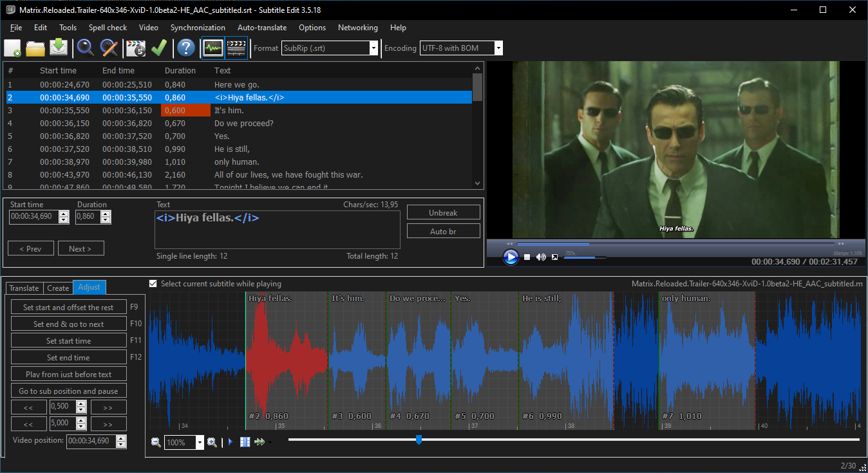Uncheck Select current subtitle while playing
868x473 pixels.
pyautogui.click(x=153, y=284)
